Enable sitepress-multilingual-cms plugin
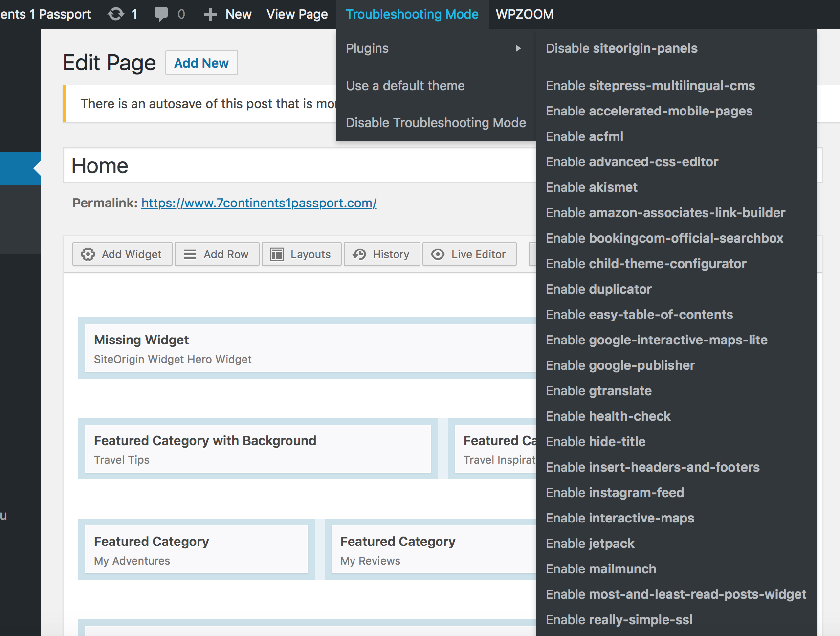 point(650,86)
